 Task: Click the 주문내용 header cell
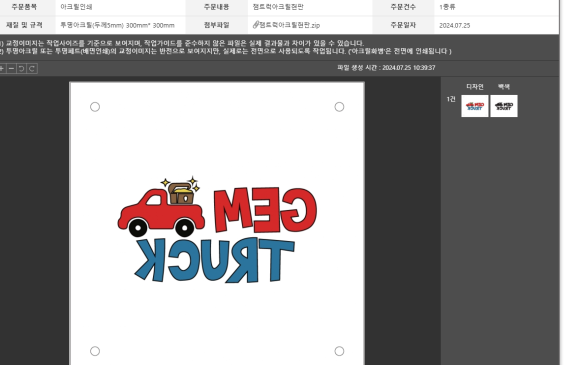tap(216, 7)
